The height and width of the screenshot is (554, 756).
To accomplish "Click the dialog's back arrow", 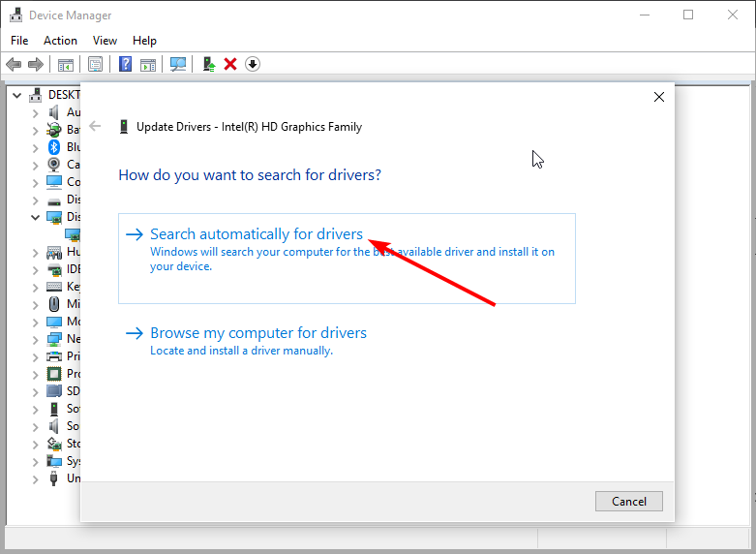I will coord(95,127).
